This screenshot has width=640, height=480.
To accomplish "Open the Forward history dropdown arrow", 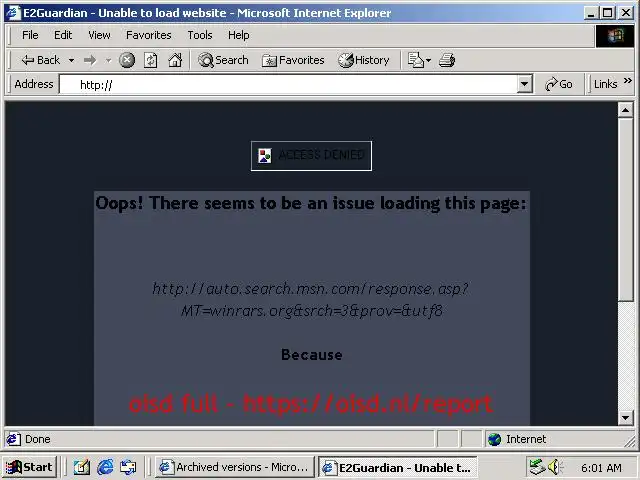I will (x=108, y=60).
